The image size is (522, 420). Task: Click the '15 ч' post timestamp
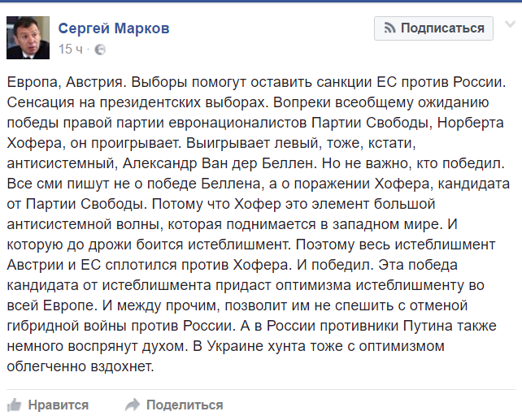[71, 50]
